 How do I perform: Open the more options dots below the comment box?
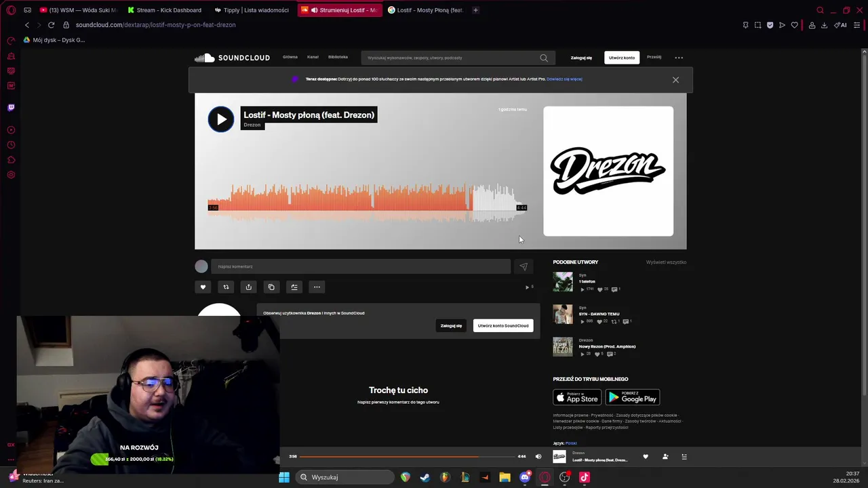[317, 287]
